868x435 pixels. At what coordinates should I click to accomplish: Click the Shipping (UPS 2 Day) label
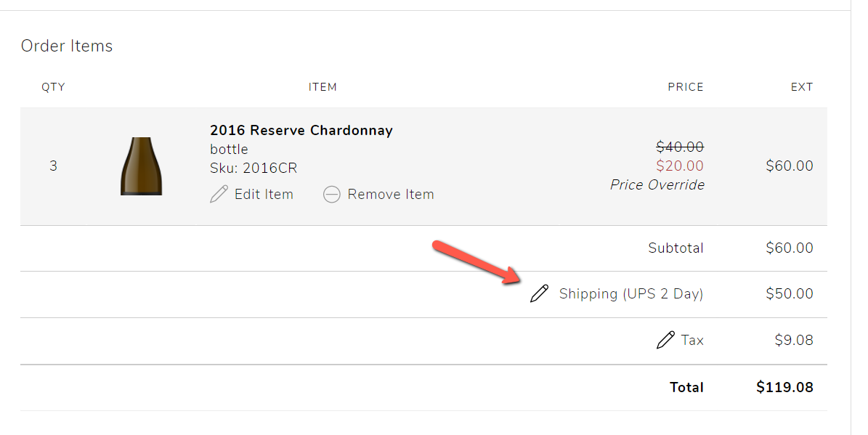click(x=630, y=293)
